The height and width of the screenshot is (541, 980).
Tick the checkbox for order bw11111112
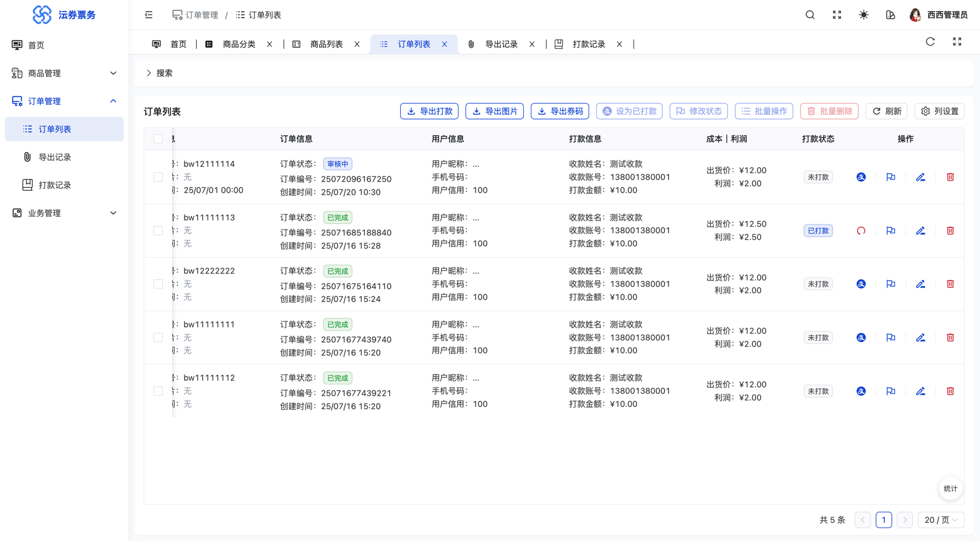point(158,391)
